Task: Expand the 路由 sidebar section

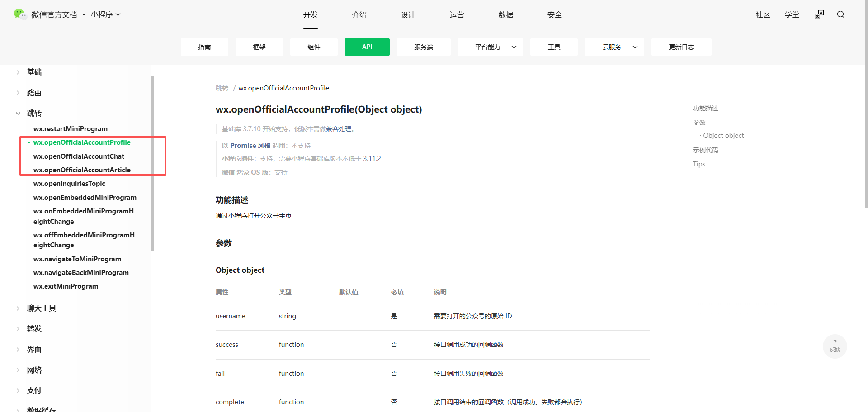Action: (x=34, y=93)
